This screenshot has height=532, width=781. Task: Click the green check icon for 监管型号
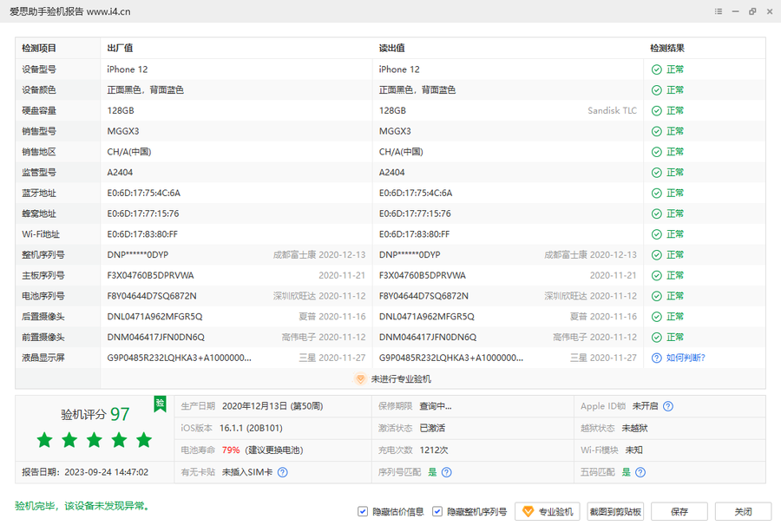pos(657,173)
